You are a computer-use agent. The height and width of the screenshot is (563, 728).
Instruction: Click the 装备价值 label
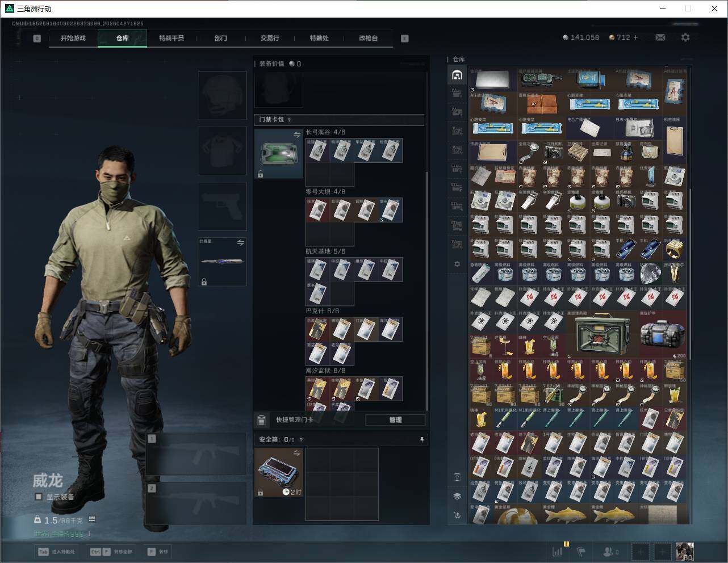pyautogui.click(x=271, y=64)
